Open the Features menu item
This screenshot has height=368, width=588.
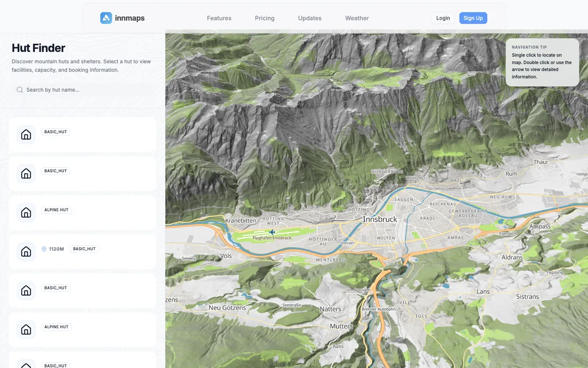219,18
